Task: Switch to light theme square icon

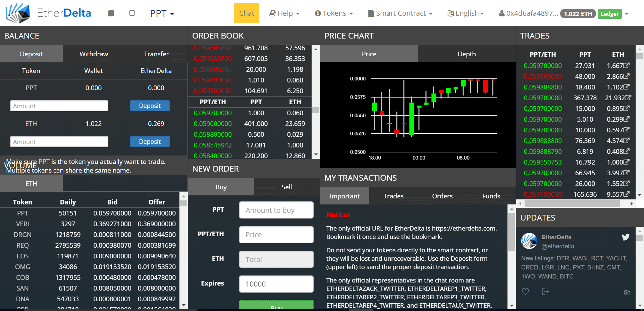Action: pyautogui.click(x=132, y=13)
